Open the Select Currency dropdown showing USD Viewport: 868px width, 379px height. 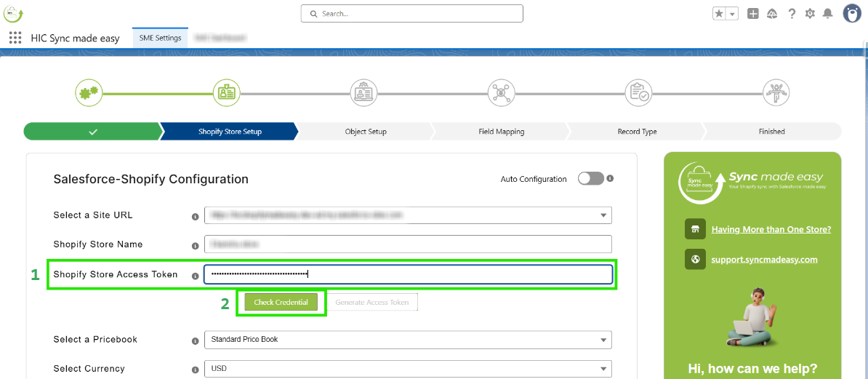click(x=408, y=369)
